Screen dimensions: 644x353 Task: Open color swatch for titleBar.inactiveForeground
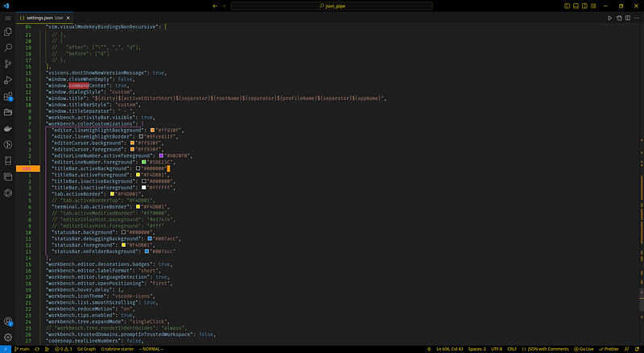[x=144, y=188]
